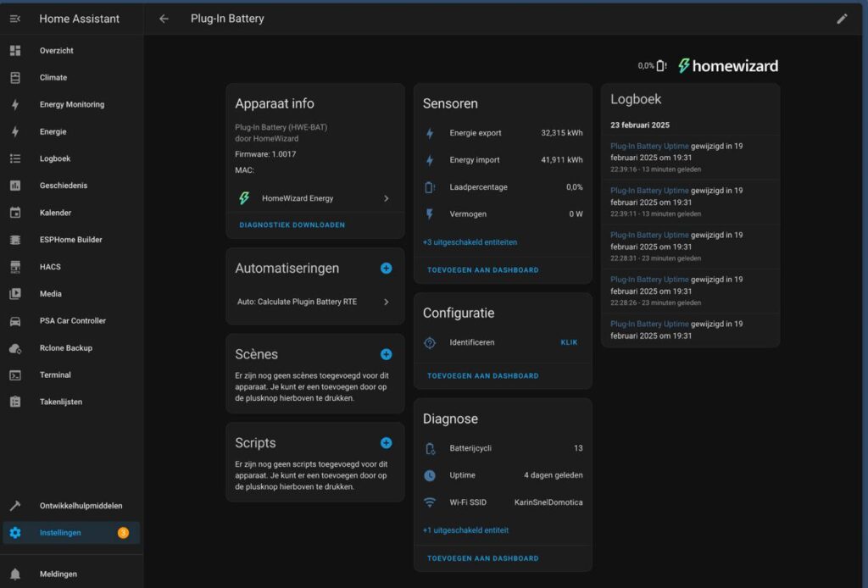Open the Laadpercentage sensor row

pyautogui.click(x=503, y=187)
